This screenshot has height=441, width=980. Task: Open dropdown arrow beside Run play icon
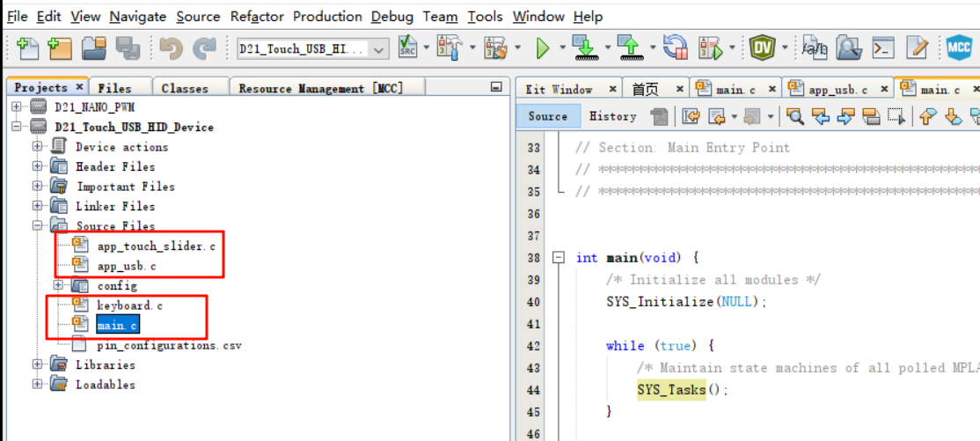[562, 48]
